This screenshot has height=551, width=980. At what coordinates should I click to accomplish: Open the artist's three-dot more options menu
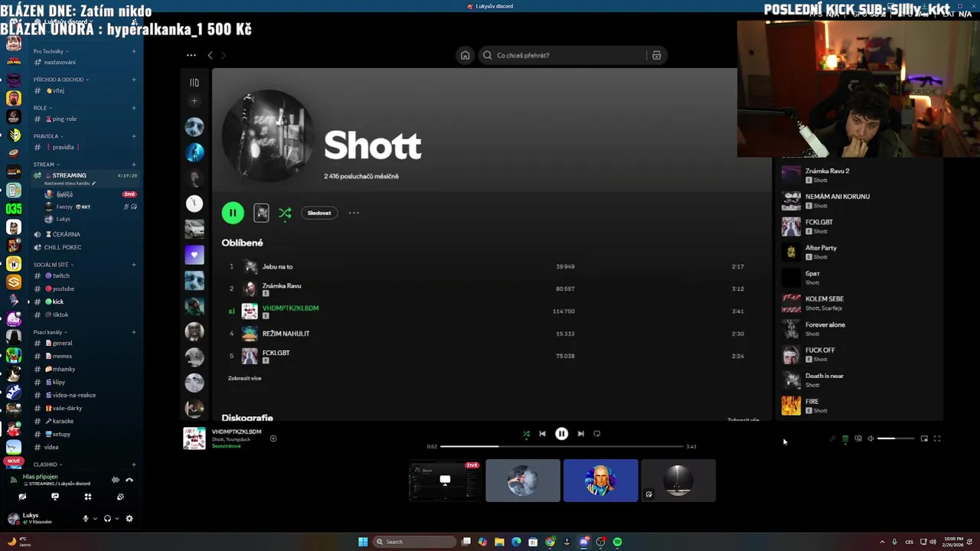click(354, 213)
